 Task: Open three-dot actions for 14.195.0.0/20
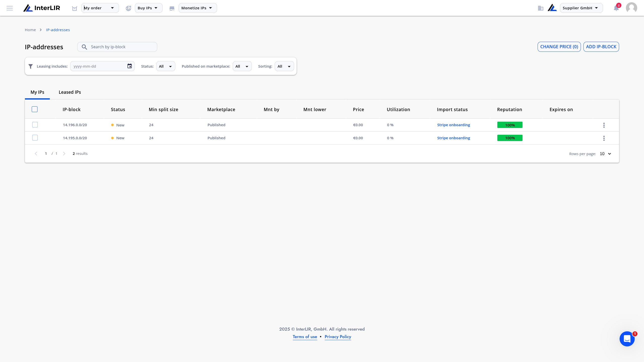[x=604, y=138]
